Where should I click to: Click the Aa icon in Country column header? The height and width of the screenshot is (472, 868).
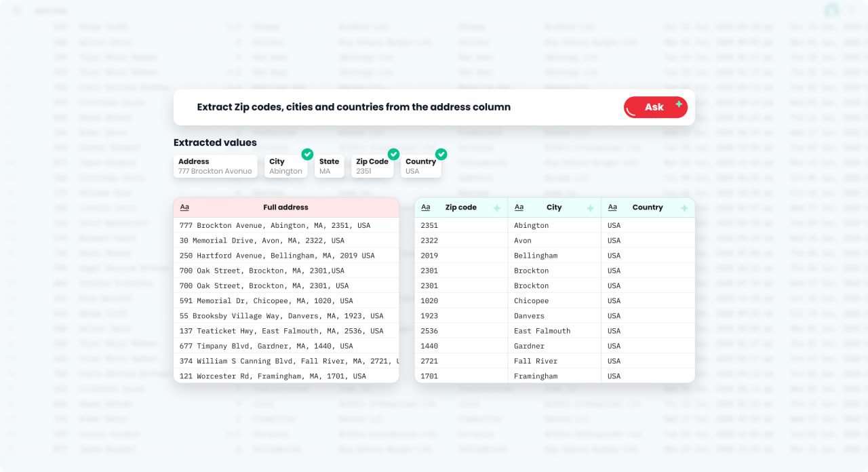[x=612, y=208]
